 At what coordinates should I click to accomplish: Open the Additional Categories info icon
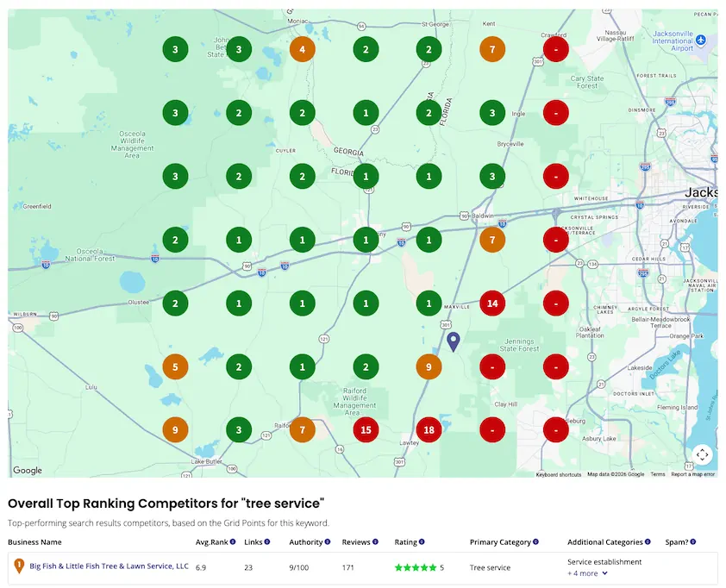coord(648,541)
